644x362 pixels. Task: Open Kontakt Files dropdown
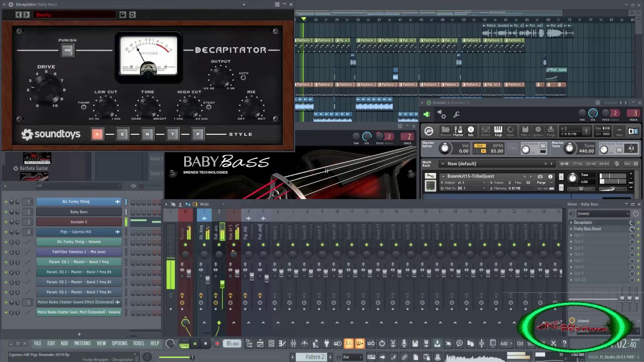click(x=525, y=131)
